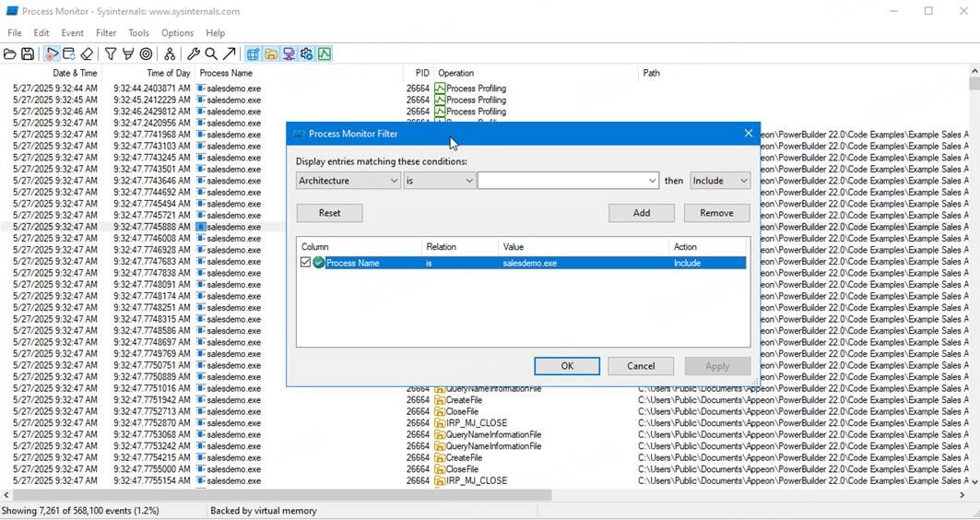The width and height of the screenshot is (980, 520).
Task: Select event row at 9:32:47.7755154 AM
Action: click(x=484, y=480)
